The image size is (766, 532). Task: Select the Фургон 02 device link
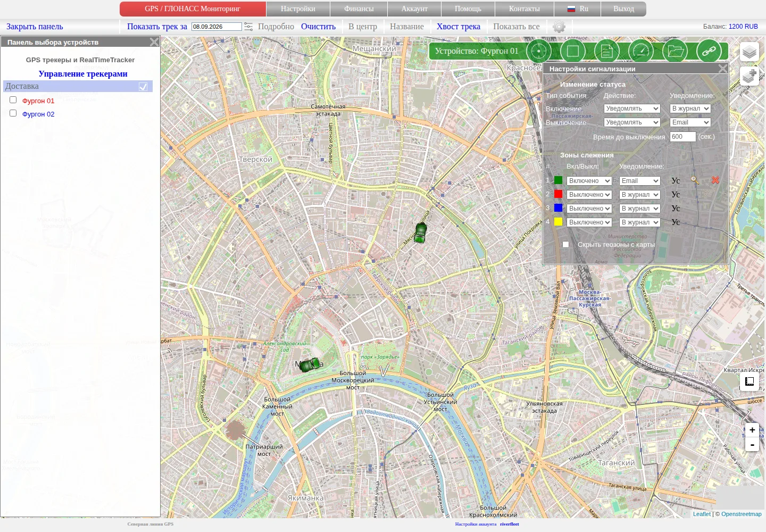click(x=38, y=114)
